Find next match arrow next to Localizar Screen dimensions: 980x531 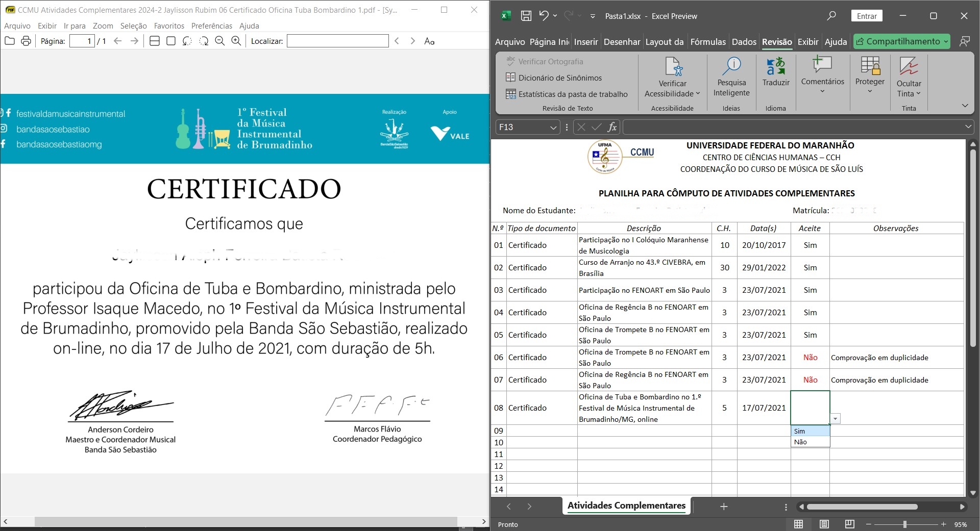point(413,41)
